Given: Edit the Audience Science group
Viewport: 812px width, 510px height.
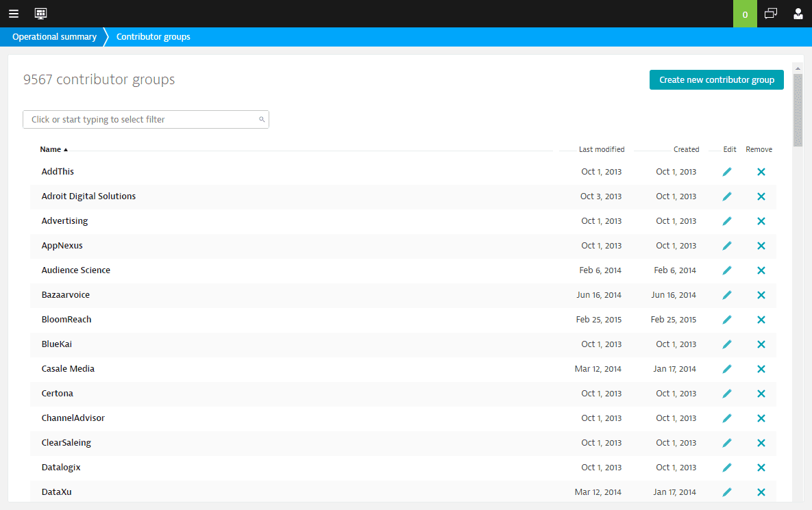Looking at the screenshot, I should 727,270.
